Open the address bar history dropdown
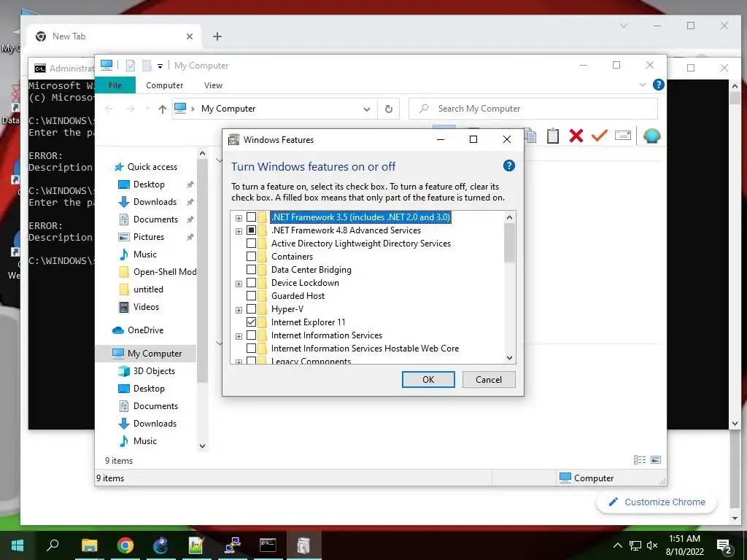 [x=367, y=109]
